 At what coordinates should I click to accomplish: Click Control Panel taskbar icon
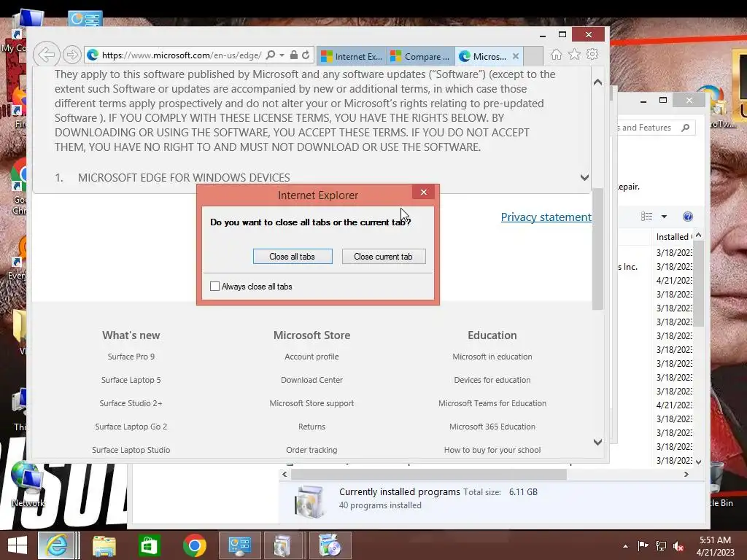click(x=239, y=545)
